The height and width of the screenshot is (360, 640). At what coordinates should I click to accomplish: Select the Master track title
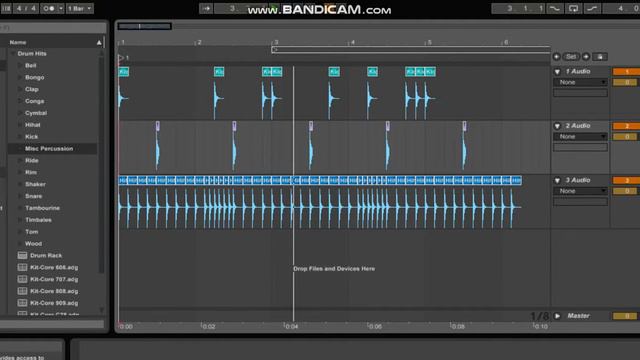(578, 316)
